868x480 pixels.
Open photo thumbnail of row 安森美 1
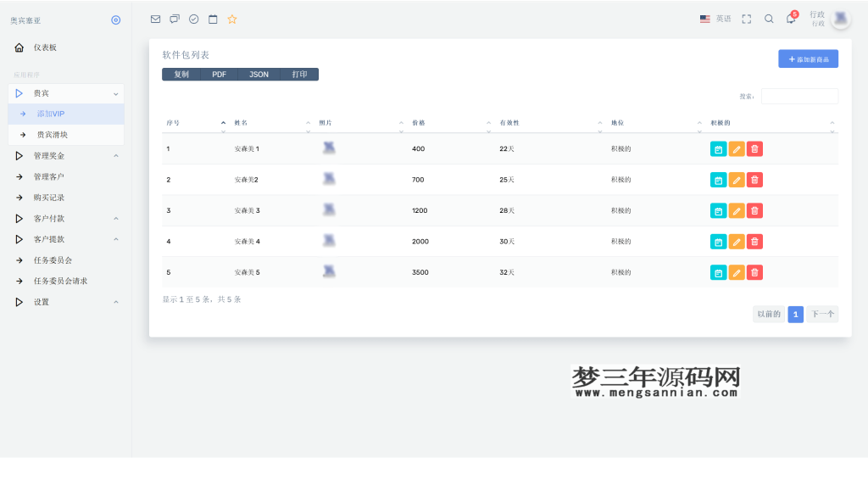329,148
